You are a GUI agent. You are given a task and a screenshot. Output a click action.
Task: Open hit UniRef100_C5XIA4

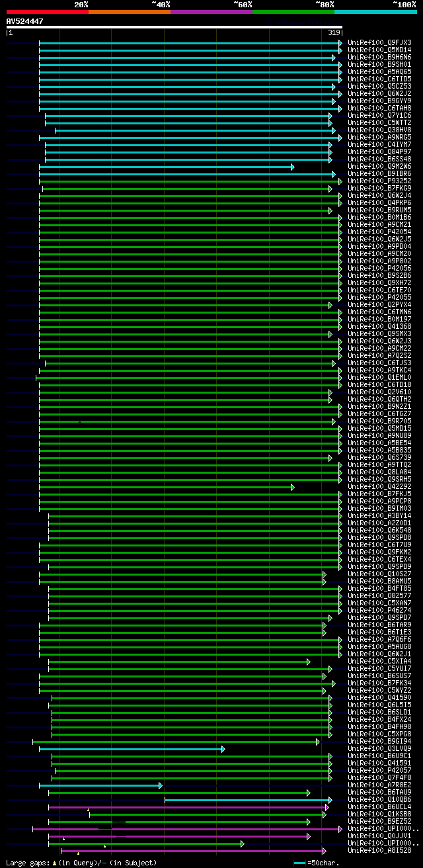pyautogui.click(x=380, y=661)
